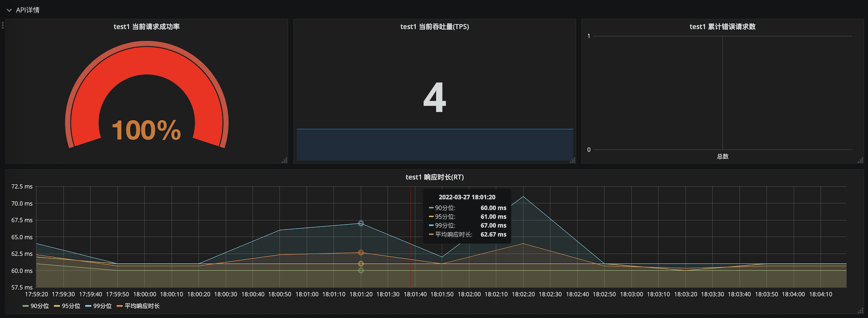
Task: Click the 95分位 legend yellow color swatch
Action: pyautogui.click(x=57, y=306)
